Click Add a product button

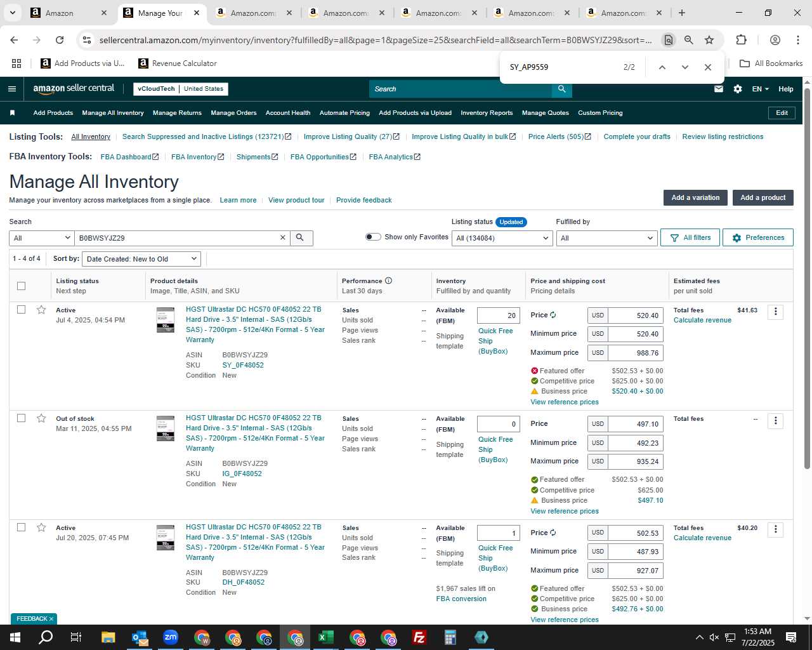763,197
